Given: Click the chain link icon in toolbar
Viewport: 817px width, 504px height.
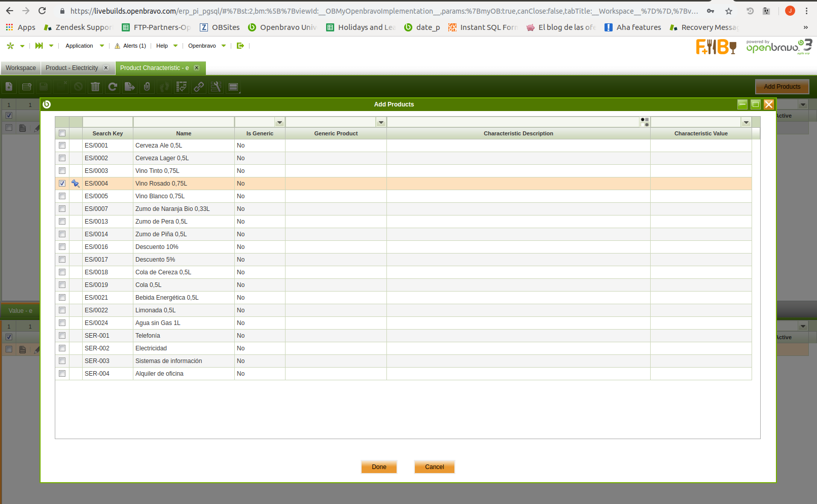Looking at the screenshot, I should point(199,87).
